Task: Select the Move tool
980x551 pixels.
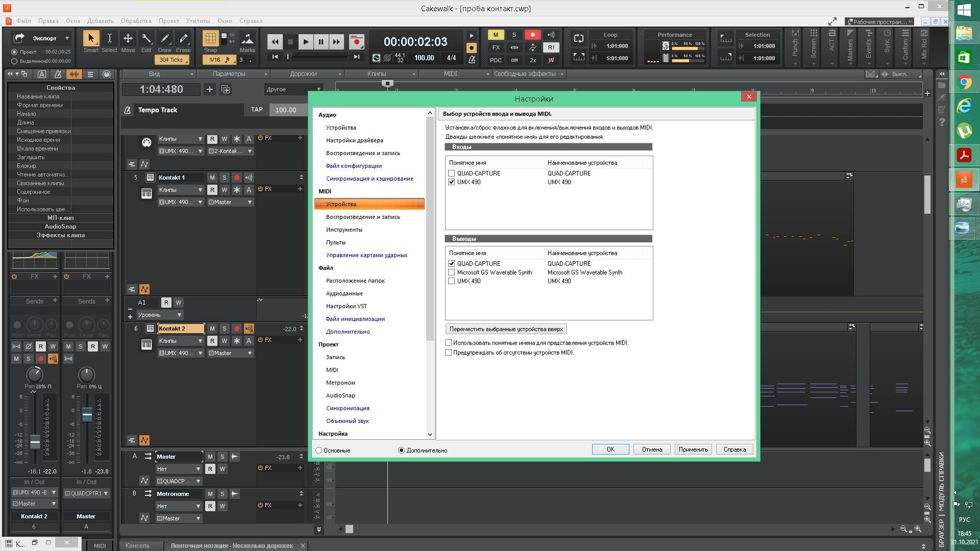Action: coord(128,39)
